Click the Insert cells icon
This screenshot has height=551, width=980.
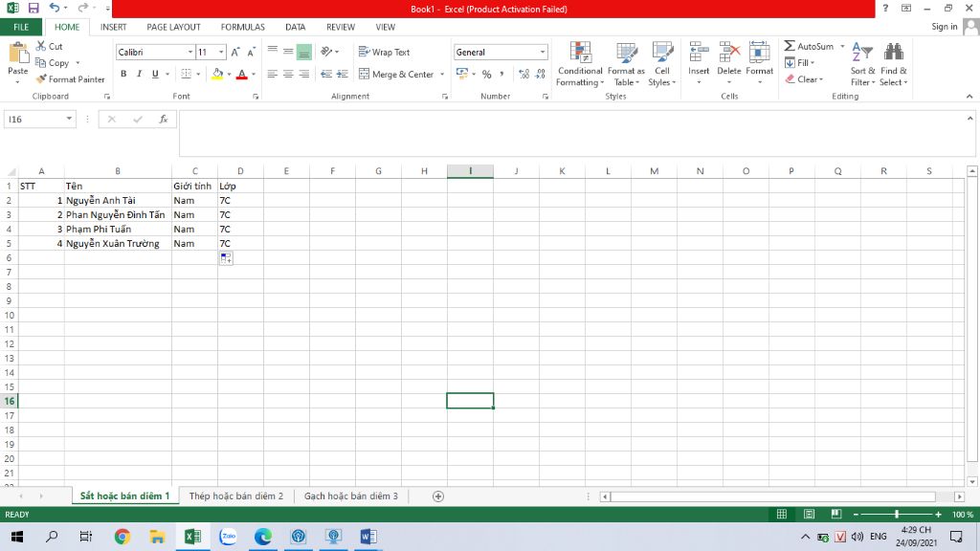(x=699, y=52)
